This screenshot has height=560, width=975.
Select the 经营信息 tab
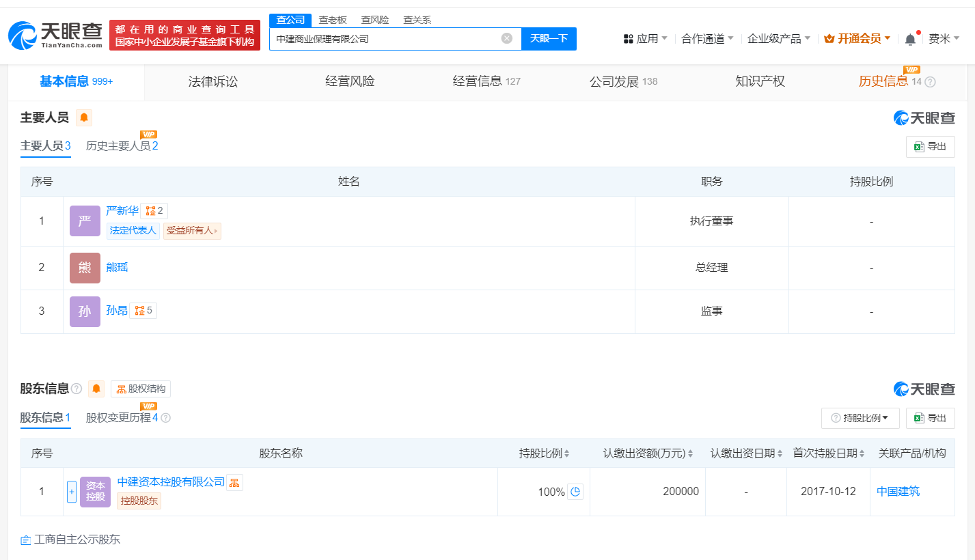tap(486, 82)
